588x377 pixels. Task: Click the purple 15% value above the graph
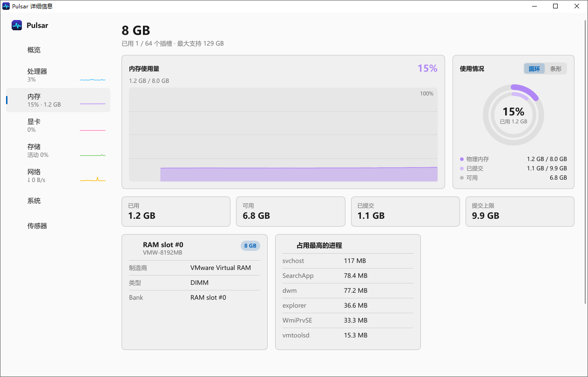click(427, 68)
